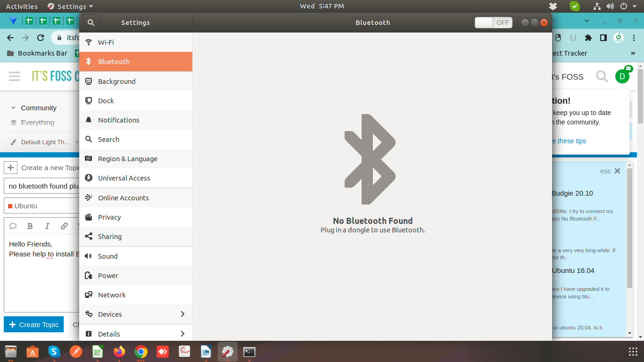
Task: Expand the Devices submenu chevron
Action: point(182,314)
